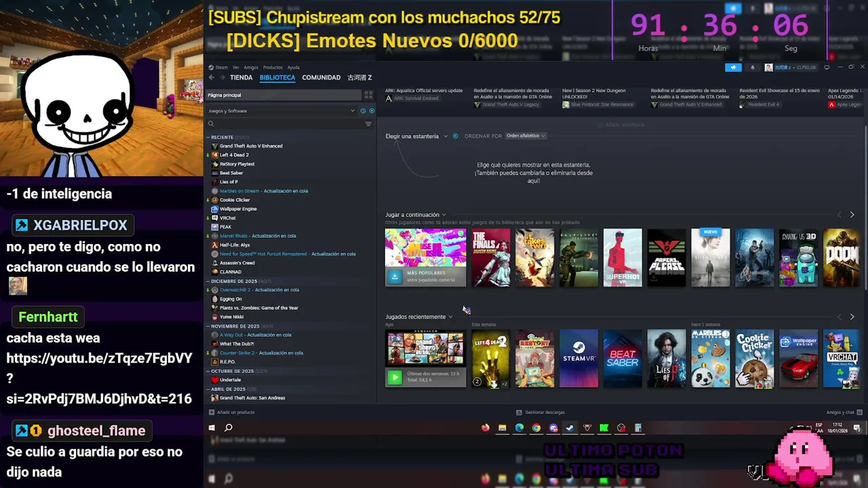Expand the Jugar a continuación dropdown
The height and width of the screenshot is (488, 868).
pos(416,215)
